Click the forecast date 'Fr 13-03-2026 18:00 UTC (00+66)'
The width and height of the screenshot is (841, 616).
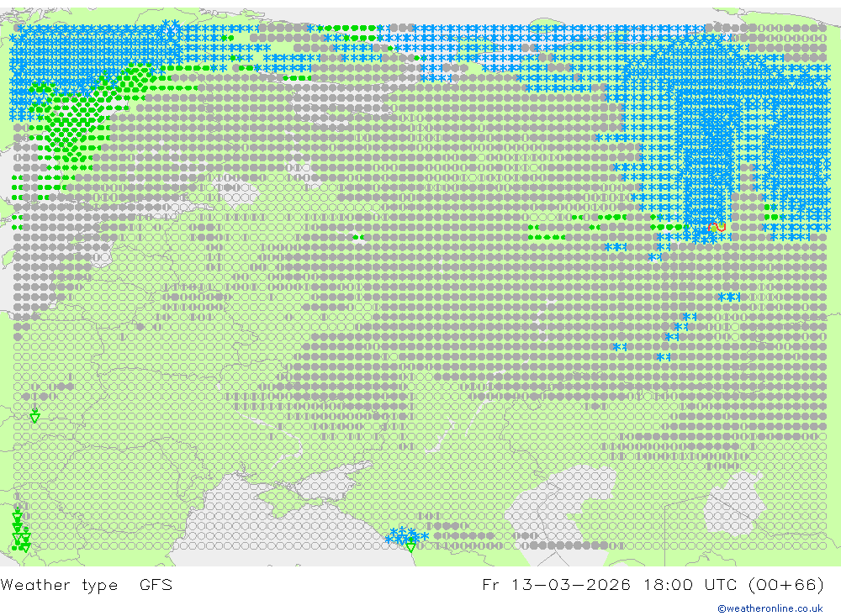tap(653, 584)
